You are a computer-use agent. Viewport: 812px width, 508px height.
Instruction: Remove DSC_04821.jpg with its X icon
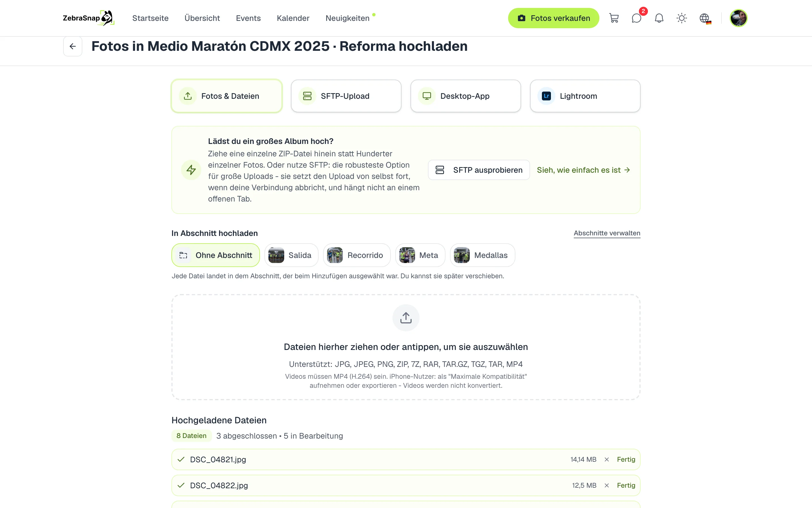(x=607, y=459)
